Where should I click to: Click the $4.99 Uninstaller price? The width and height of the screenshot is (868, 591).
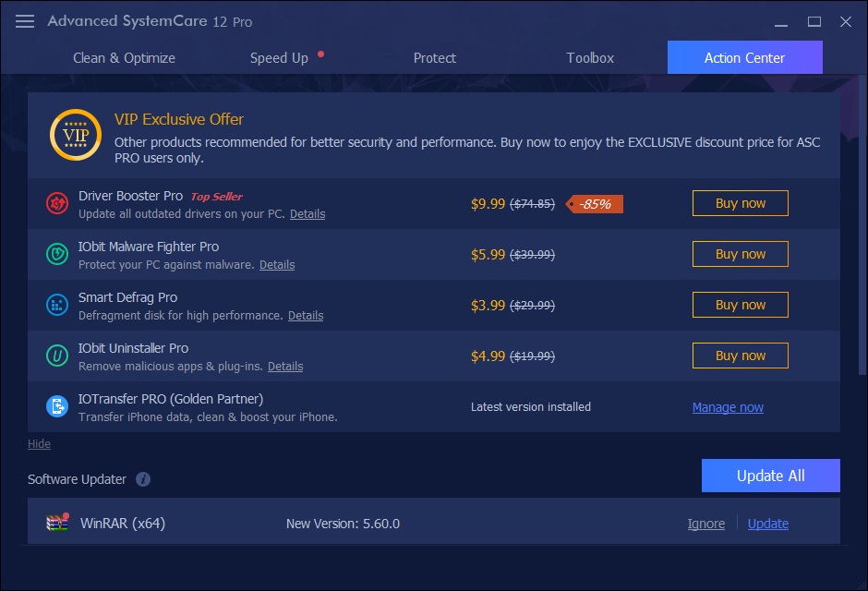pyautogui.click(x=488, y=356)
